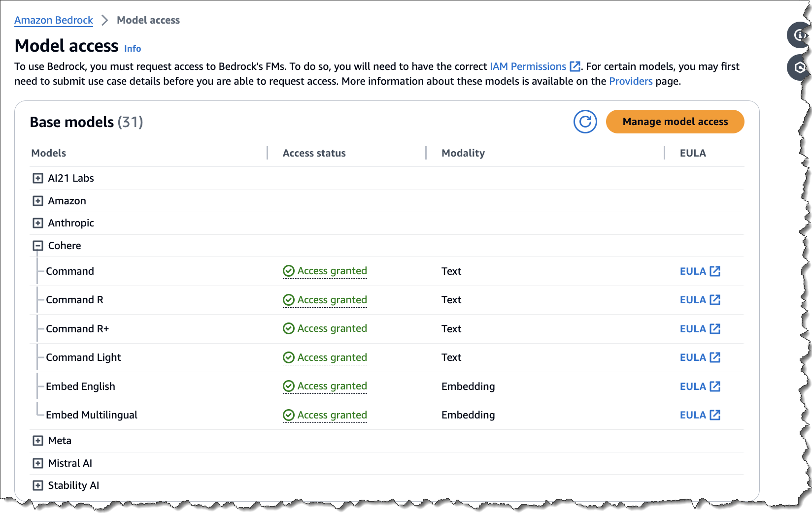Click the Model access breadcrumb text
Viewport: 812px width, 513px height.
pyautogui.click(x=148, y=20)
